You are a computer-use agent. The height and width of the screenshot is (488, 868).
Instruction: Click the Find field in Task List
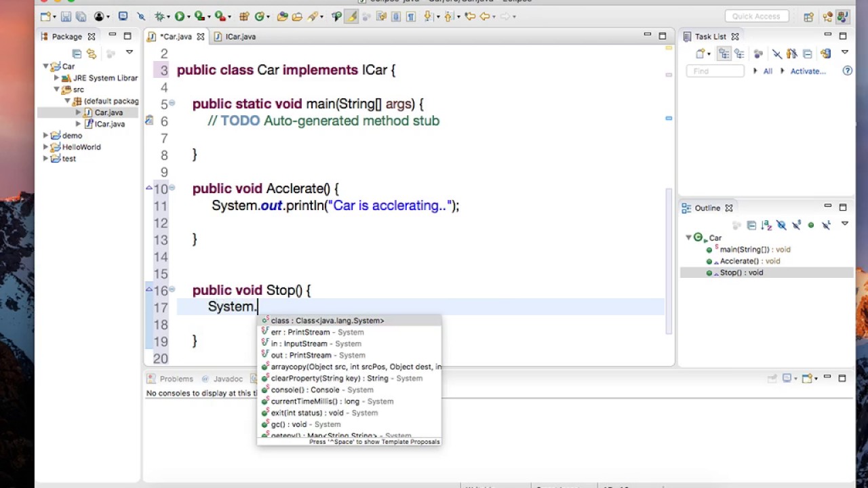(x=715, y=71)
